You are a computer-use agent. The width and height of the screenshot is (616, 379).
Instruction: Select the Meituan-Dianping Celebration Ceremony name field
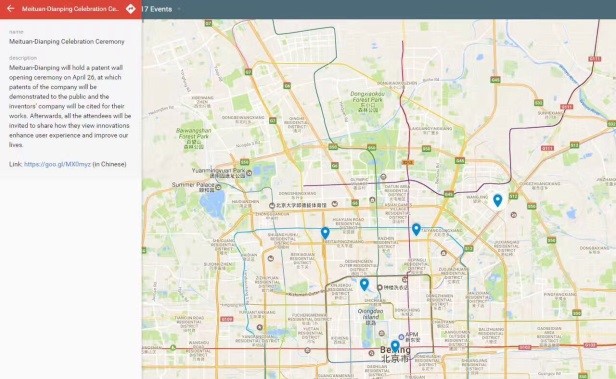(x=67, y=41)
